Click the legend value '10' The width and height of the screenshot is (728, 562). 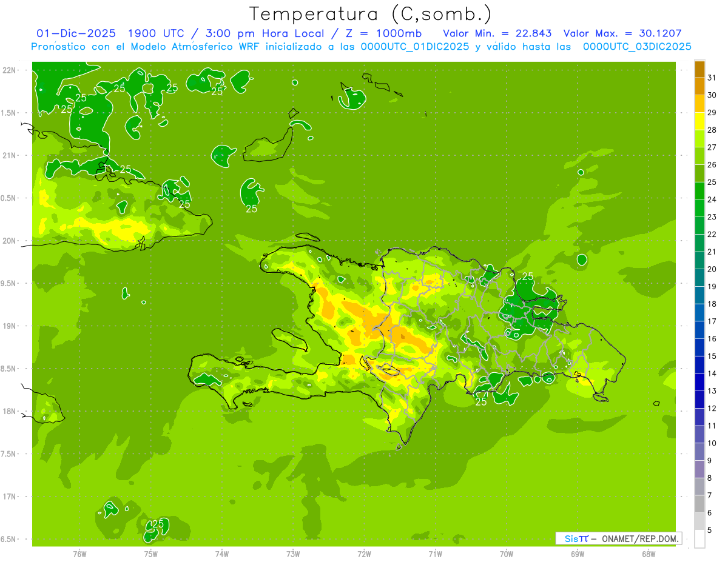pos(712,443)
